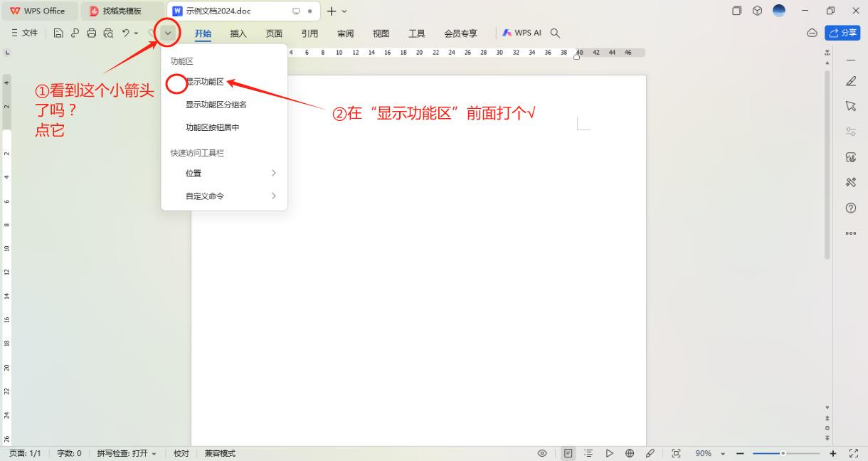Screen dimensions: 868x461
Task: Collapse the right sidebar with dash icon
Action: (x=851, y=61)
